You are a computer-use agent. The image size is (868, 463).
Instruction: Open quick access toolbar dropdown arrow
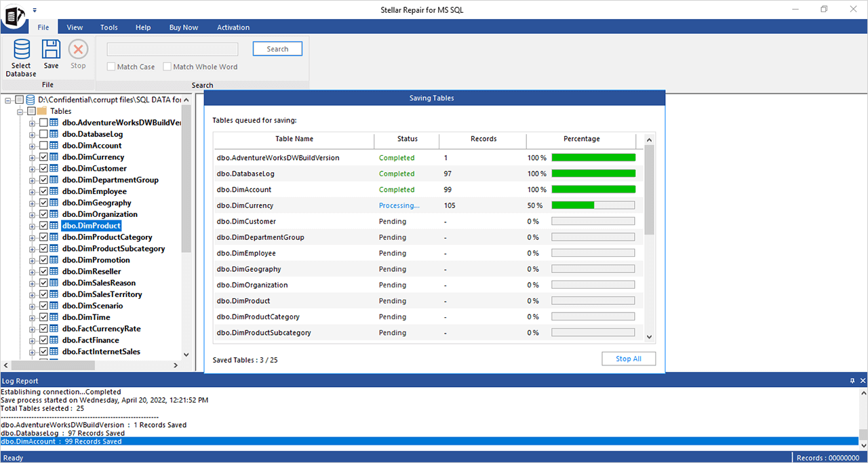point(34,10)
